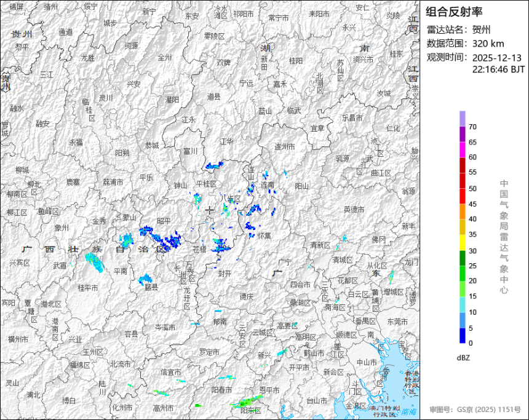
Task: Click the 阳朔 county label
Action: click(122, 153)
